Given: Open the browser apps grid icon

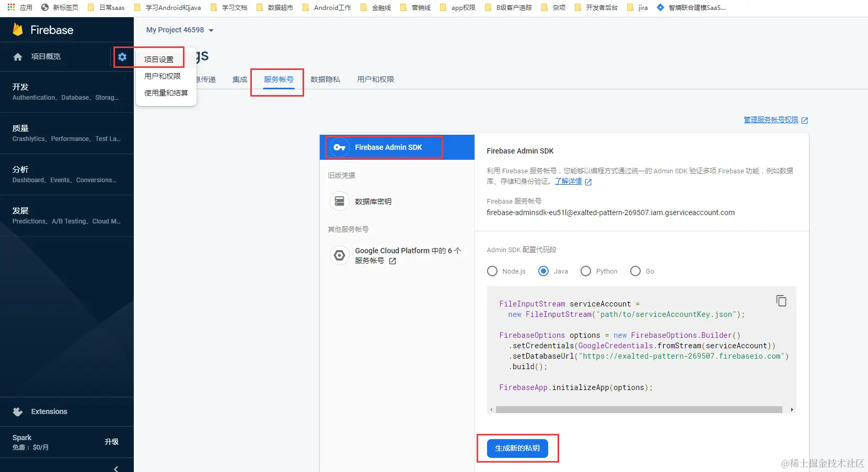Looking at the screenshot, I should click(11, 7).
